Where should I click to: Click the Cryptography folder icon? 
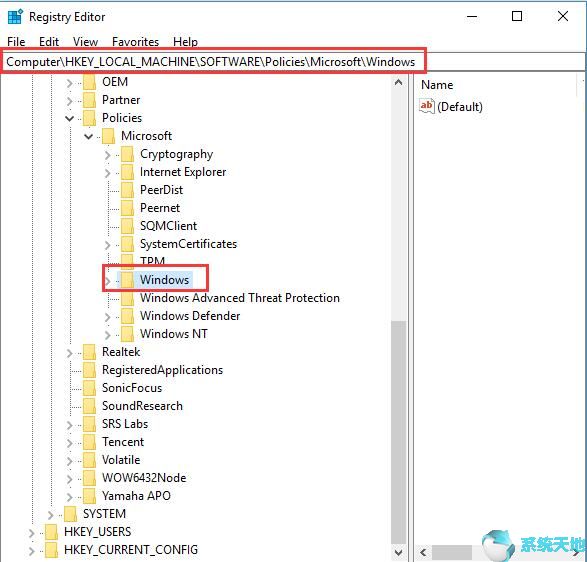[x=127, y=154]
